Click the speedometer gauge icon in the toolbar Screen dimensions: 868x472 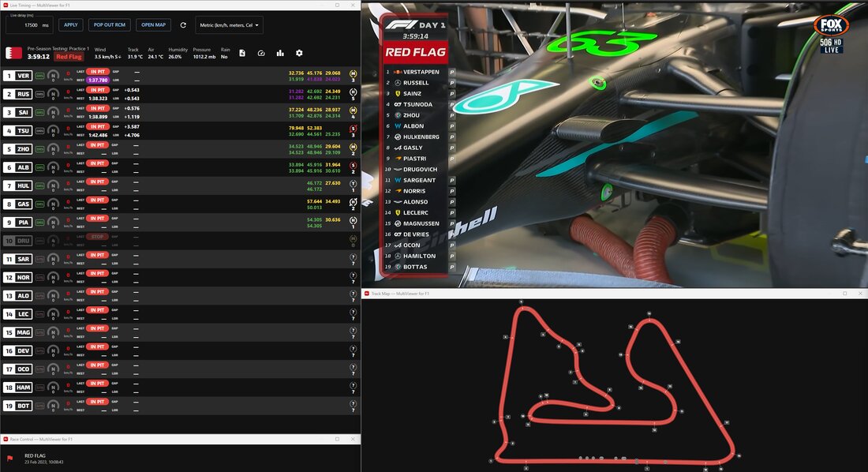click(x=262, y=53)
